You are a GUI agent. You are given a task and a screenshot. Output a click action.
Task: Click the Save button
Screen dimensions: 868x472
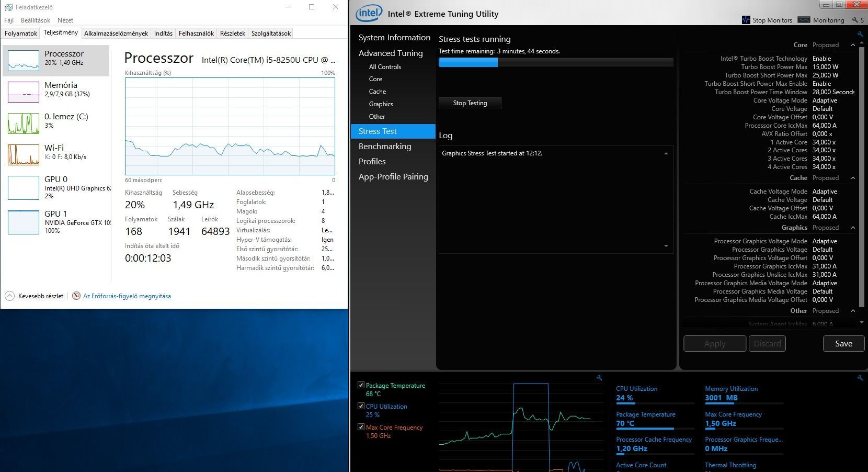point(843,344)
